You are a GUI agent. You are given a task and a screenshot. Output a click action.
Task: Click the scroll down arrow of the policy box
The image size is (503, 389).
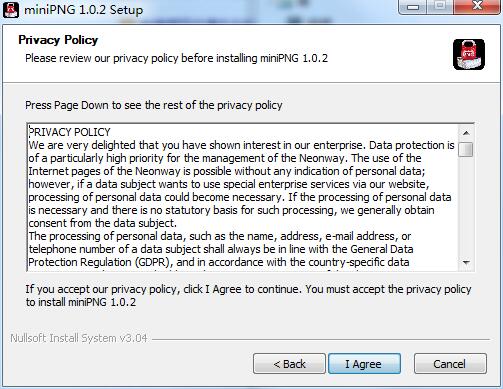pyautogui.click(x=466, y=262)
